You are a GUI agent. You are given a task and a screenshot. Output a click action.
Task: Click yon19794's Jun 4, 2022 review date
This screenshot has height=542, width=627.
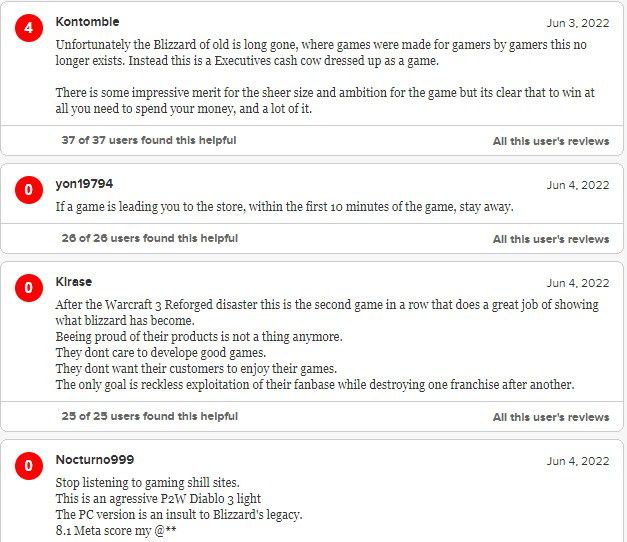pos(578,185)
